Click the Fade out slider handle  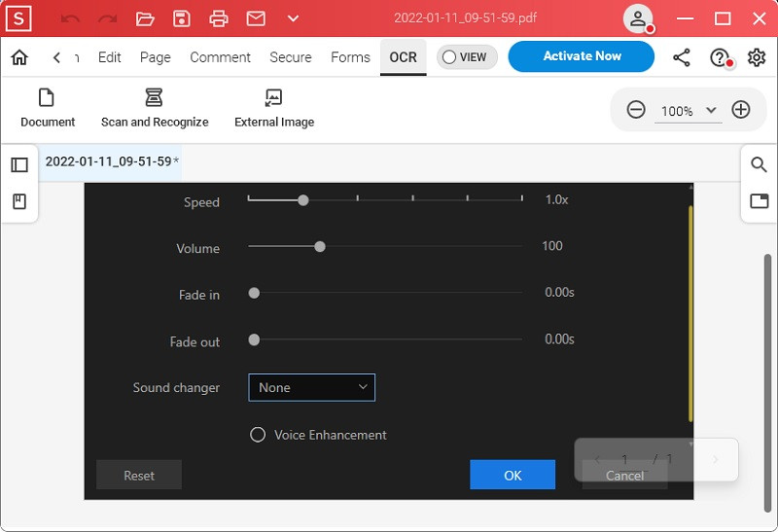[x=254, y=340]
